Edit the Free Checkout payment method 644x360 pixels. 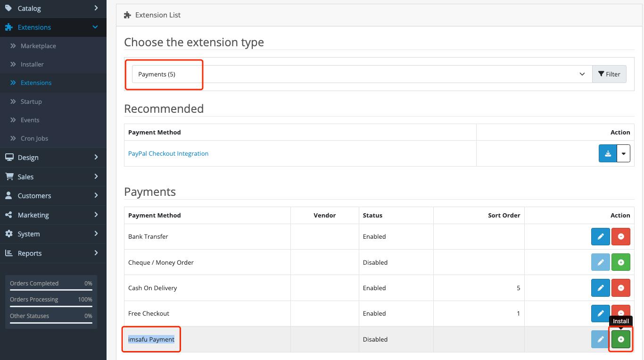point(600,313)
